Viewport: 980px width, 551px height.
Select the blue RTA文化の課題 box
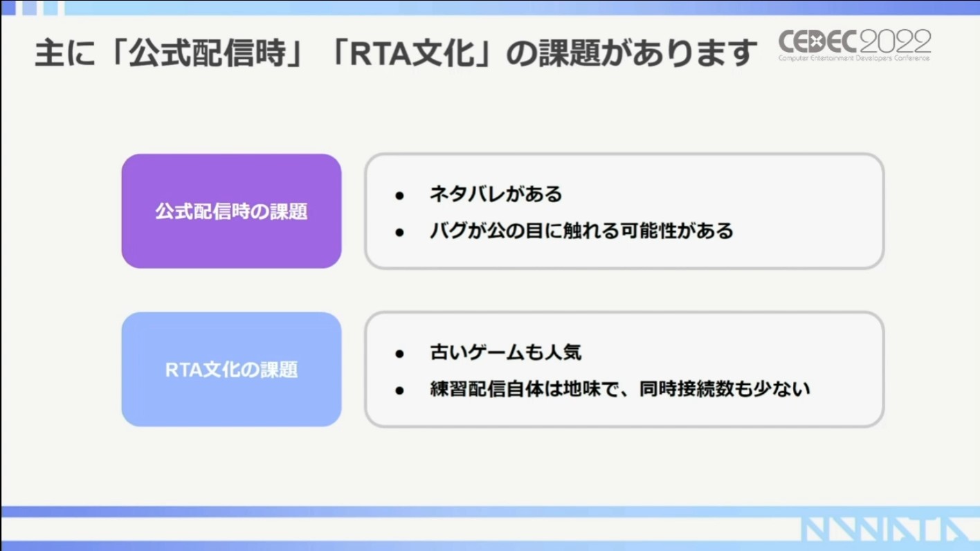[x=231, y=370]
